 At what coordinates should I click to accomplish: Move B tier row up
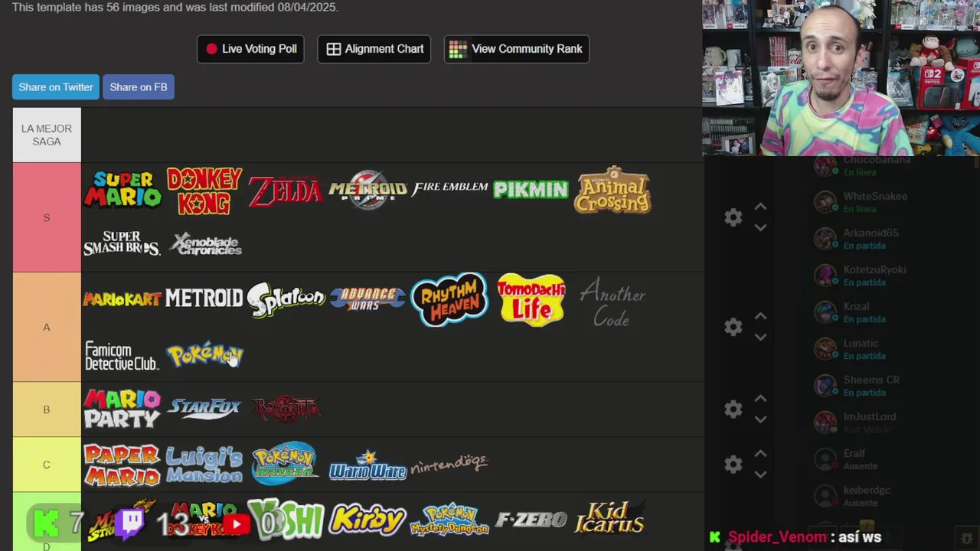pyautogui.click(x=760, y=399)
